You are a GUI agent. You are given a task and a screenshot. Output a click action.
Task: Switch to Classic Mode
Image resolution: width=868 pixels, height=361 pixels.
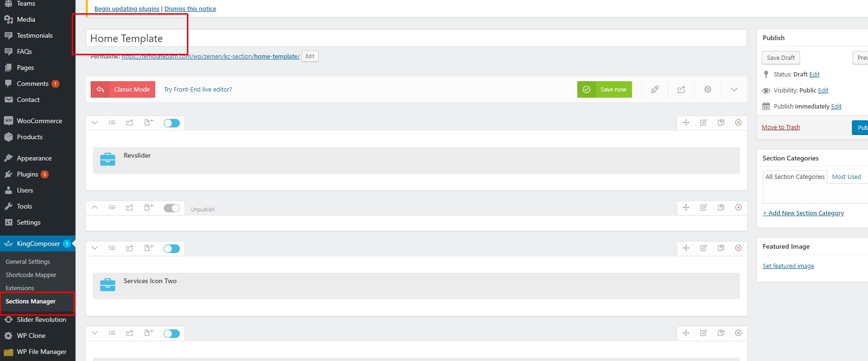click(123, 90)
